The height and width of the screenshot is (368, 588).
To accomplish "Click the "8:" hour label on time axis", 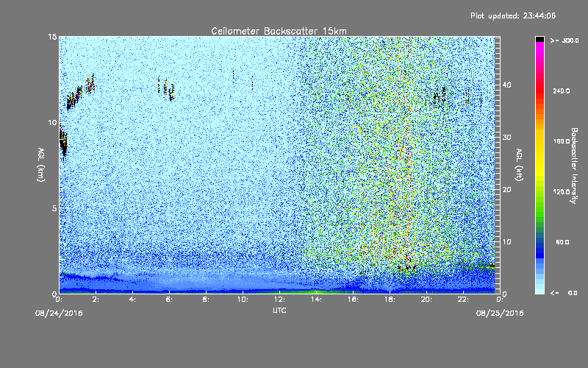I will (x=206, y=300).
